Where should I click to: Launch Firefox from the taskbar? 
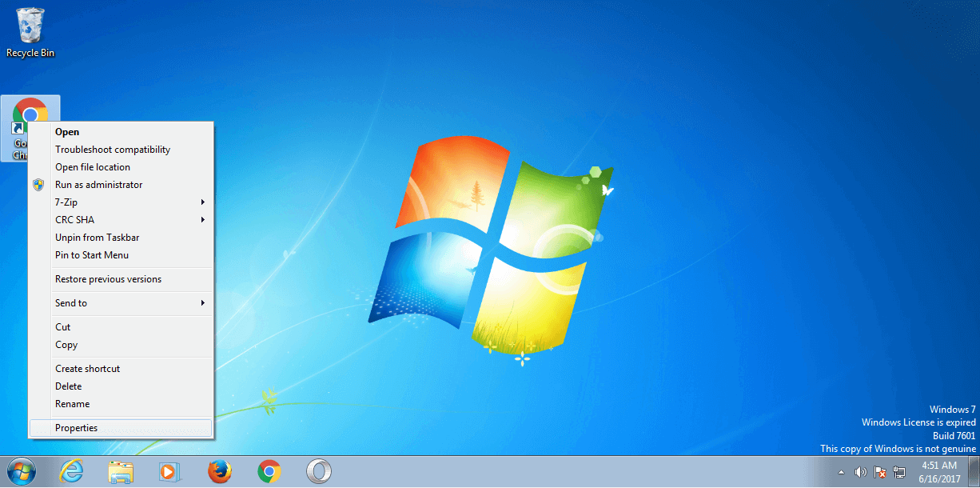pos(220,472)
